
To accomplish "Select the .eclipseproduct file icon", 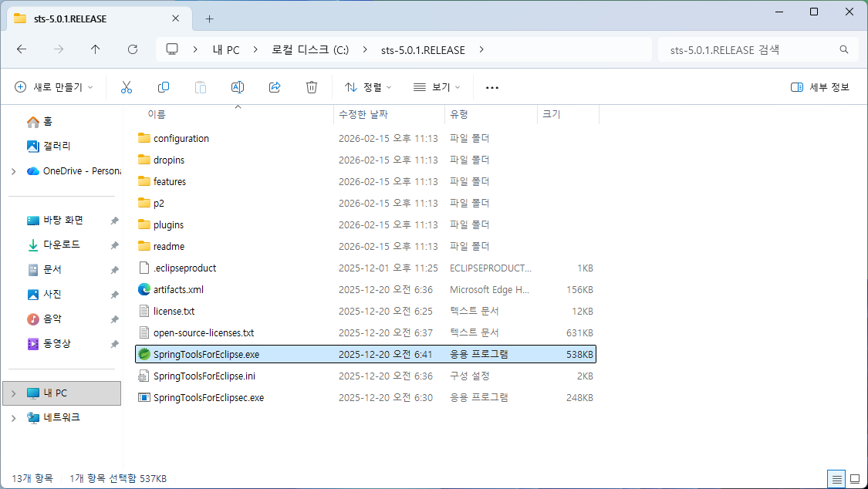I will [144, 268].
